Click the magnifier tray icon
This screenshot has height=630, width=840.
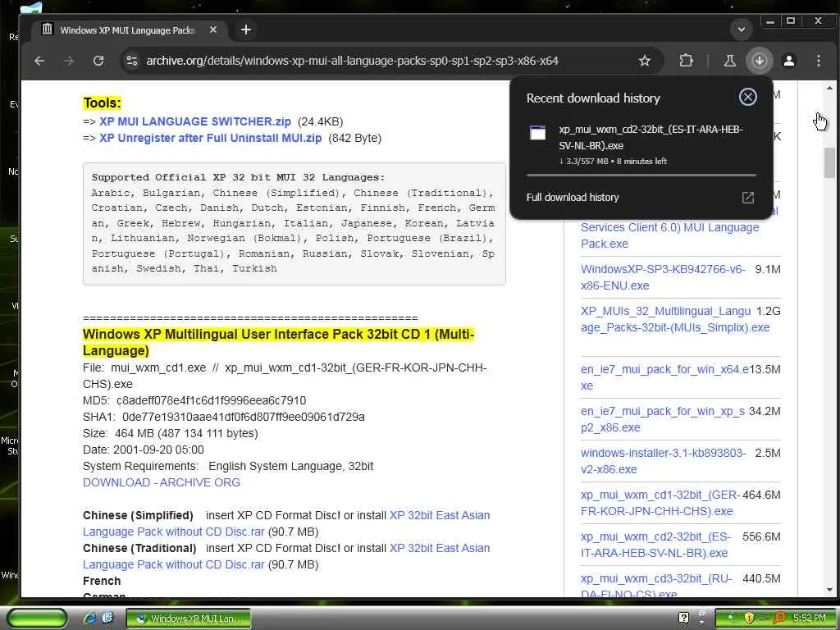pos(779,619)
